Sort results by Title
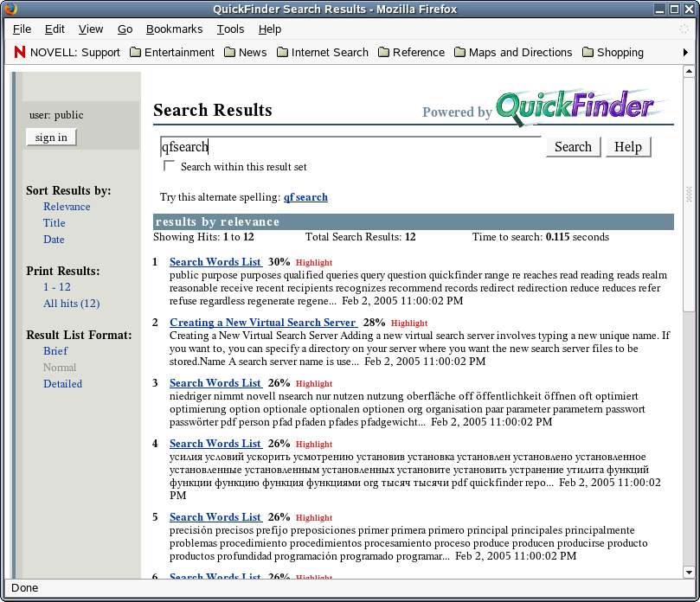 [x=54, y=223]
